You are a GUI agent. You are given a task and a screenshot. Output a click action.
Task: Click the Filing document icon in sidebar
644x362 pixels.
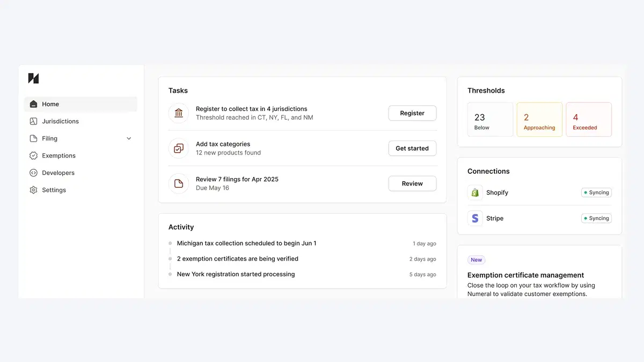(33, 138)
